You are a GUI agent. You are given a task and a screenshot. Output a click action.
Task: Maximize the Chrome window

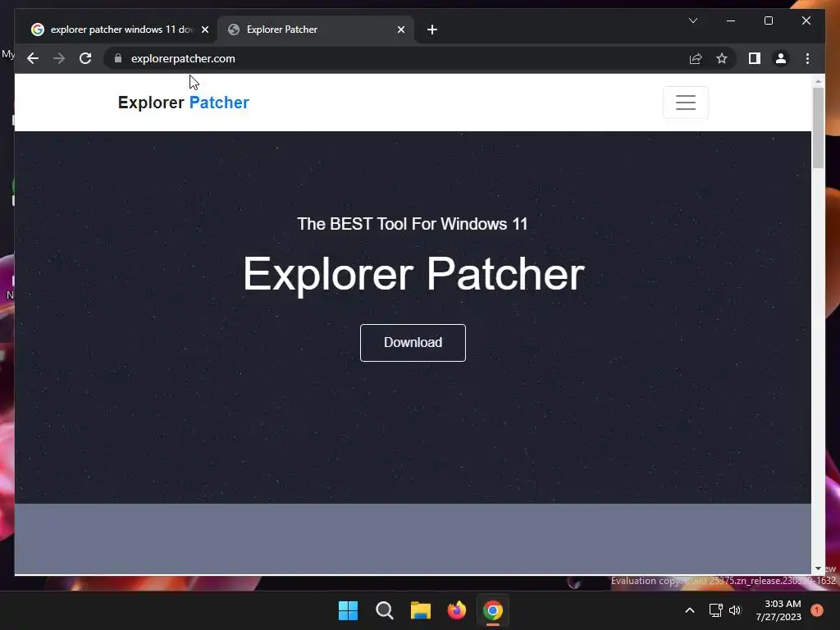[x=768, y=21]
